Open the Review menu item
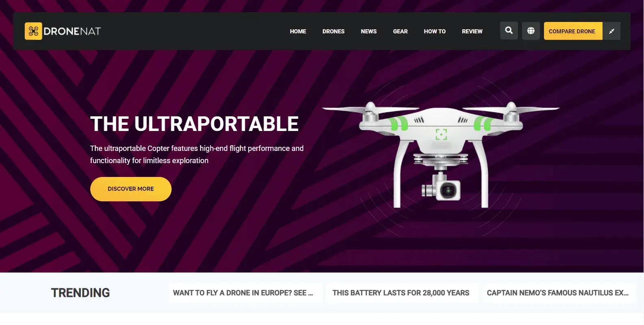The width and height of the screenshot is (644, 325). (x=472, y=31)
